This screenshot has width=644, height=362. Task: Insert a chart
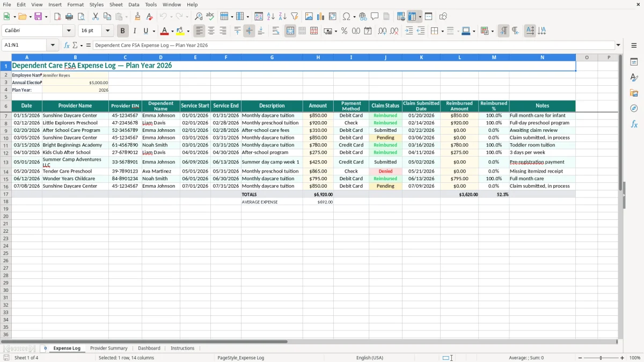[x=321, y=17]
